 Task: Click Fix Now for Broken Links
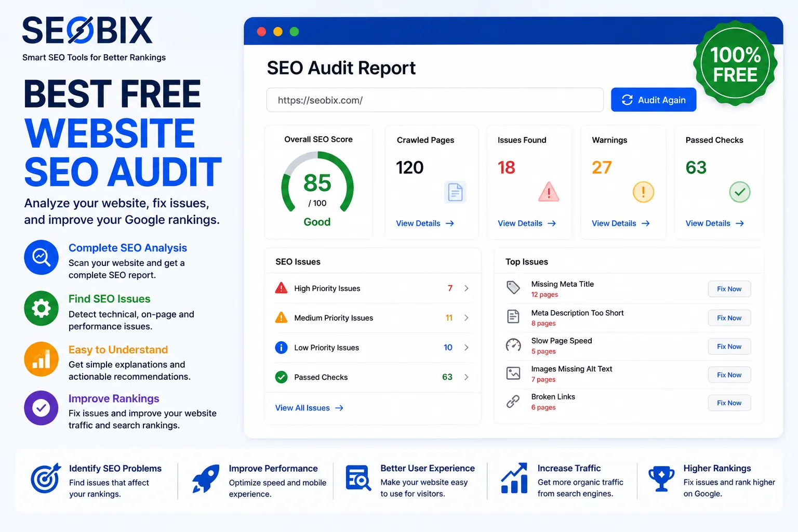click(729, 403)
